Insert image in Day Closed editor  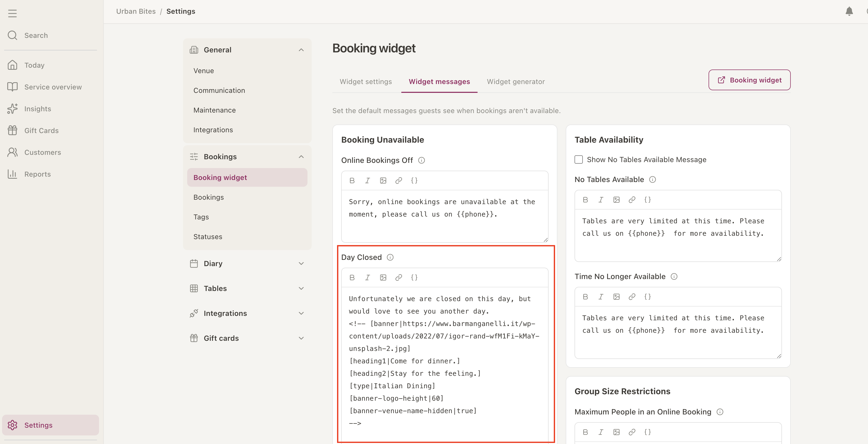click(383, 277)
